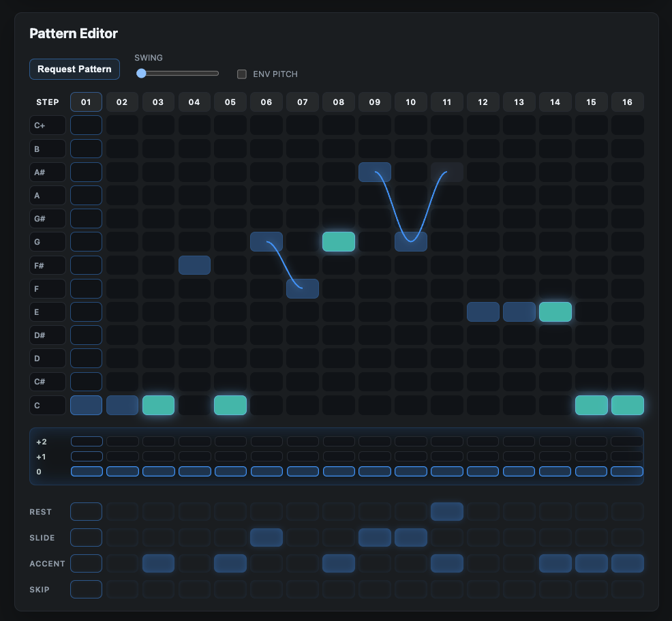Toggle ACCENT on step 03
Image resolution: width=672 pixels, height=621 pixels.
158,564
